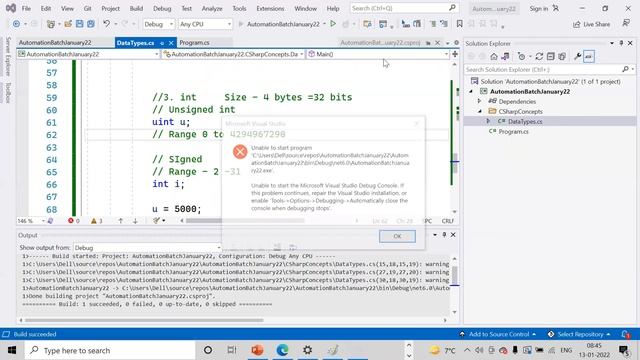Screen dimensions: 640x360
Task: Click the New Project toolbar icon
Action: click(51, 24)
